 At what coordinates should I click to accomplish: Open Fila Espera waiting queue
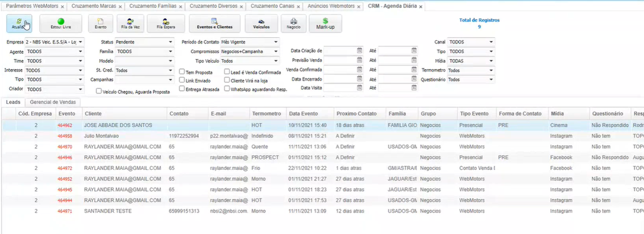point(166,23)
